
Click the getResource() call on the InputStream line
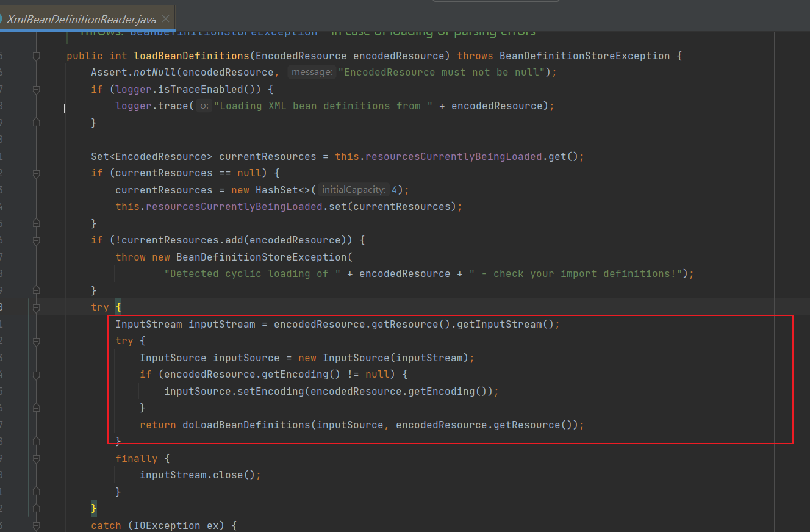(411, 325)
